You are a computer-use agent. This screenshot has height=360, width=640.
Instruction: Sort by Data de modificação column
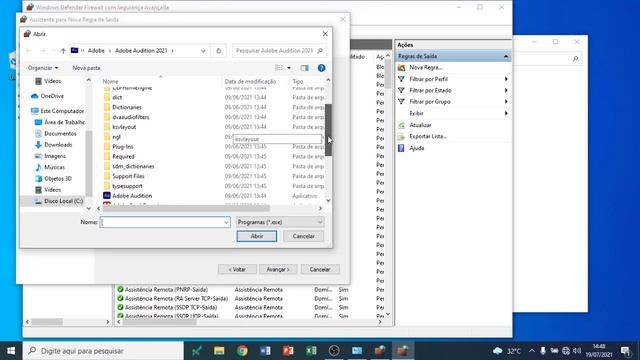coord(250,81)
